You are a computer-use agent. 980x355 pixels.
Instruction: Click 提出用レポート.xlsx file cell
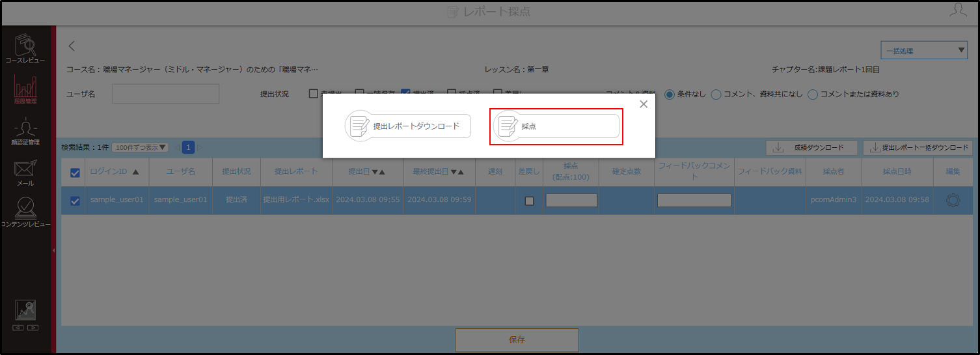coord(296,200)
